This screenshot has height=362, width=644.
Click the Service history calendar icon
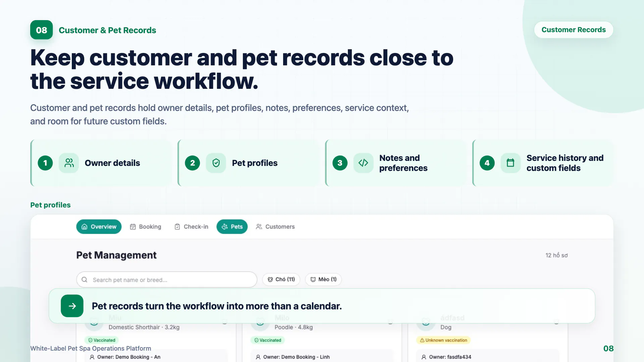pyautogui.click(x=511, y=163)
